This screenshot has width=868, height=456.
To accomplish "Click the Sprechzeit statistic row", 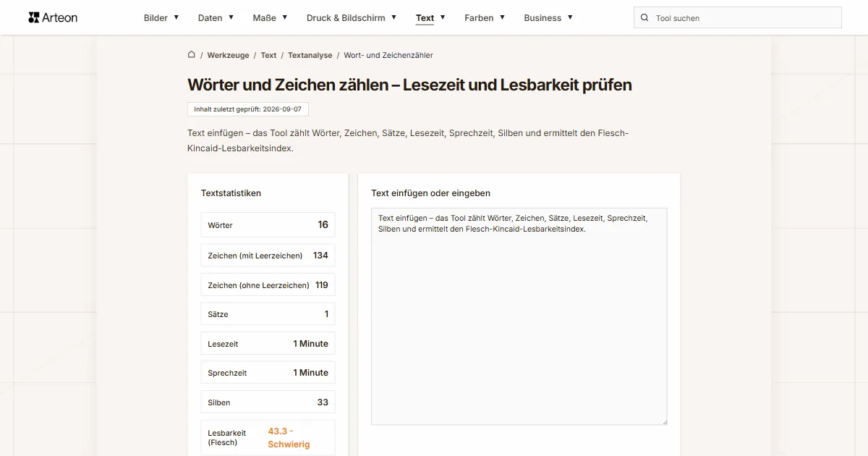I will coord(268,373).
